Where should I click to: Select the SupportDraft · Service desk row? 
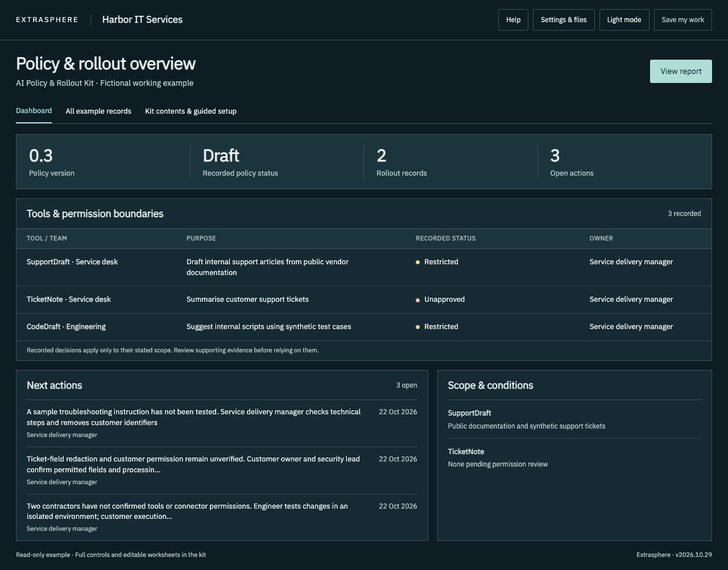[364, 267]
